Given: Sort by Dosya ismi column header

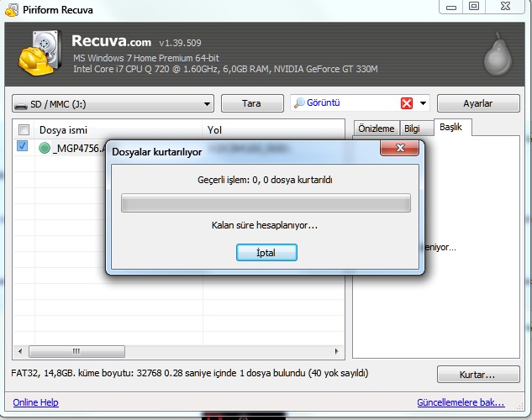Looking at the screenshot, I should click(118, 130).
